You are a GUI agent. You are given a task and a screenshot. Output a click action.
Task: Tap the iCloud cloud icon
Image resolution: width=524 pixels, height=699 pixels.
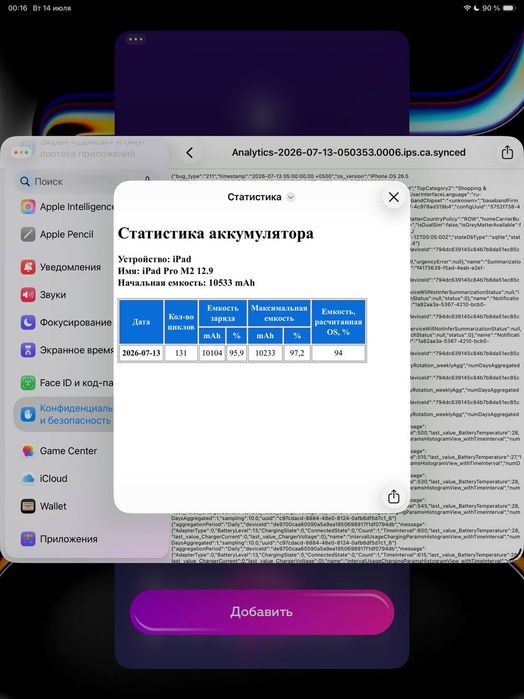coord(28,478)
